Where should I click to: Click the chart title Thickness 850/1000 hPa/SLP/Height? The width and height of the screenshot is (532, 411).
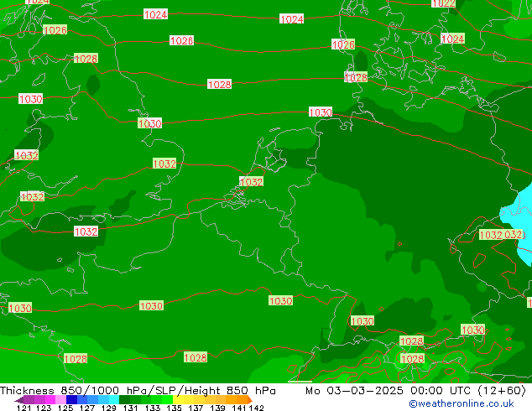point(110,391)
